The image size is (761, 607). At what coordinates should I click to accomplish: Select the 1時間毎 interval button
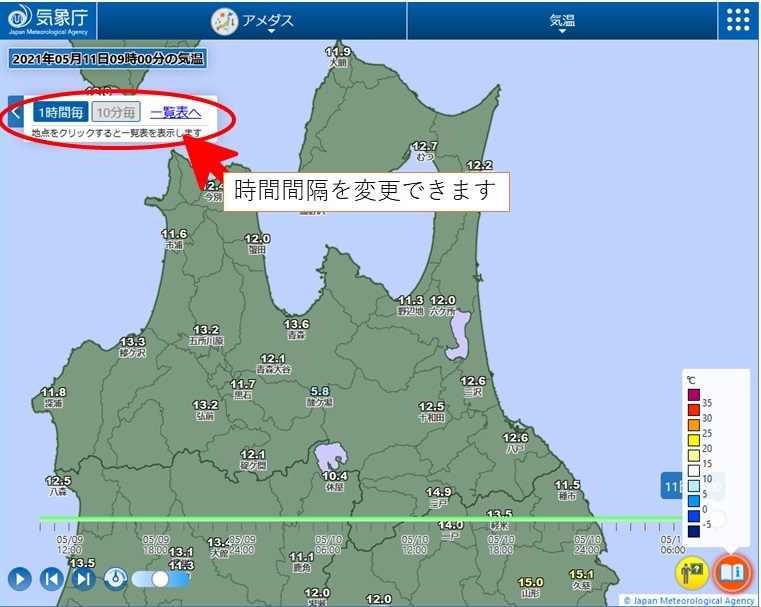point(61,113)
